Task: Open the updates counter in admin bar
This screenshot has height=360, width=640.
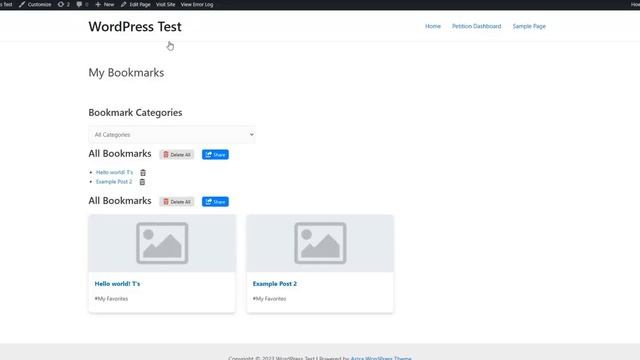Action: (64, 4)
